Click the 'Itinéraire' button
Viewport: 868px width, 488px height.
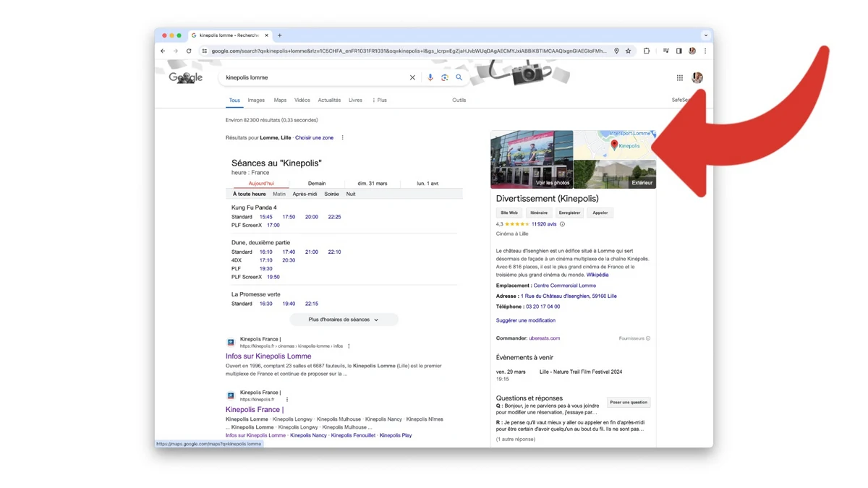point(539,213)
